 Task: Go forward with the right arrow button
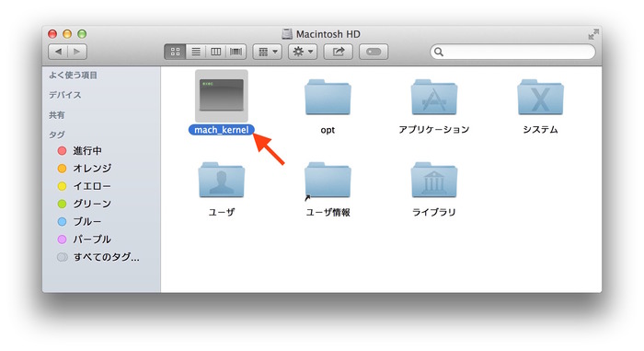pos(77,52)
